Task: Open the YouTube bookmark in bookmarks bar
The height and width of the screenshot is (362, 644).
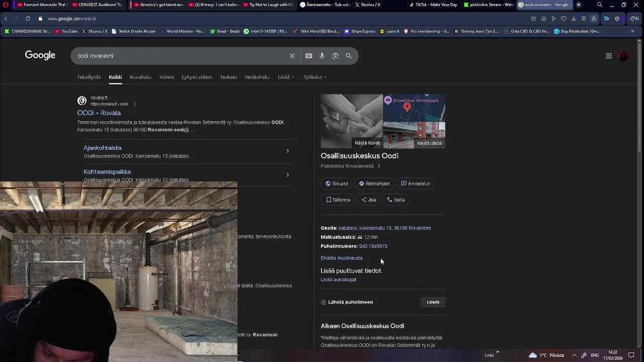Action: pyautogui.click(x=66, y=31)
